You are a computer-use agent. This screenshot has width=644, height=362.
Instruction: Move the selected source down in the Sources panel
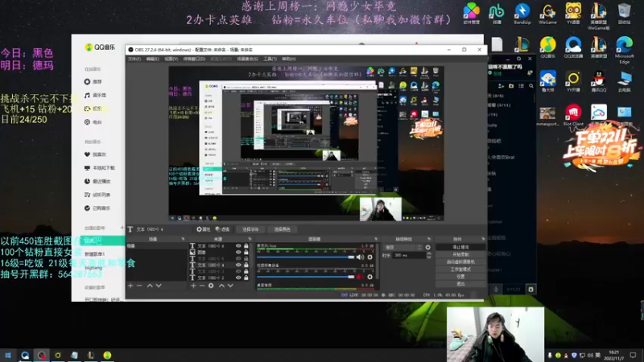pyautogui.click(x=230, y=286)
